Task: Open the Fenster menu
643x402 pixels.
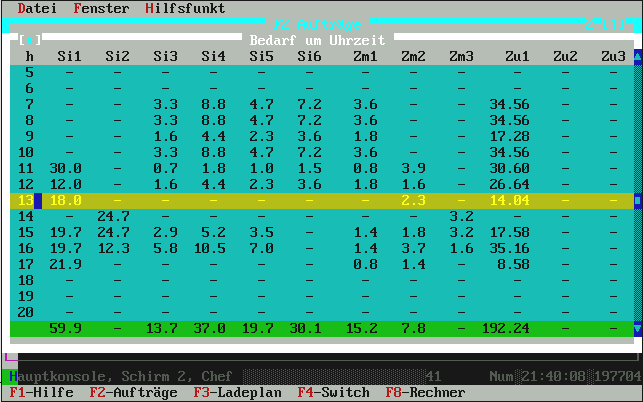Action: [x=101, y=8]
